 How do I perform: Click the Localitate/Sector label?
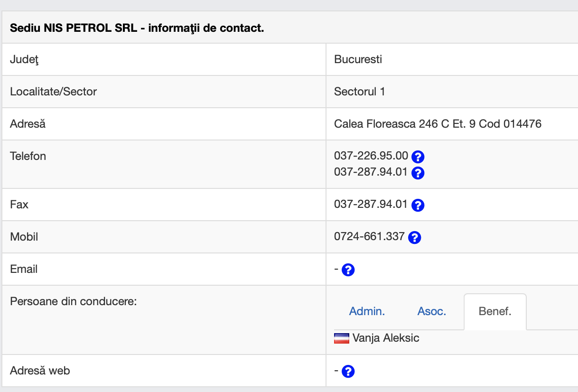(x=53, y=92)
